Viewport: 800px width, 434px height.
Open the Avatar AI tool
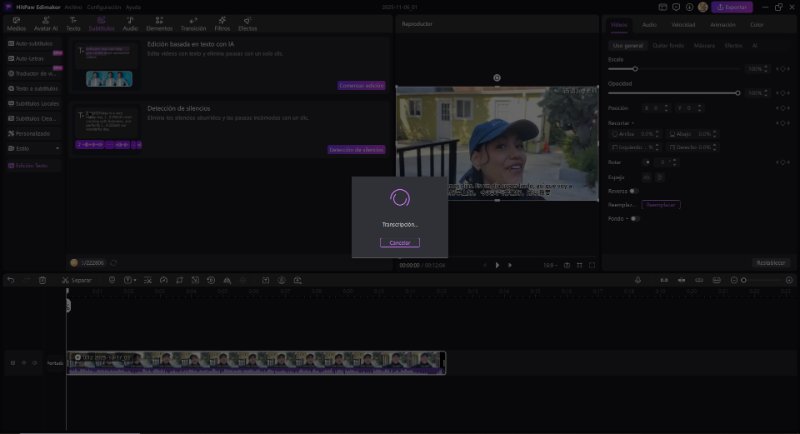tap(46, 22)
